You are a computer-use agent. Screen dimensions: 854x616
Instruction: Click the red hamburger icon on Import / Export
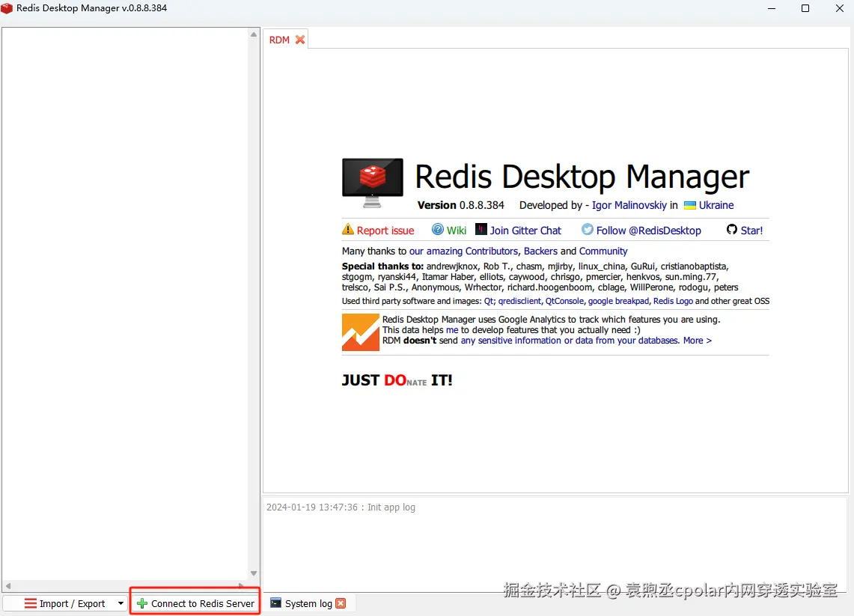pyautogui.click(x=31, y=603)
